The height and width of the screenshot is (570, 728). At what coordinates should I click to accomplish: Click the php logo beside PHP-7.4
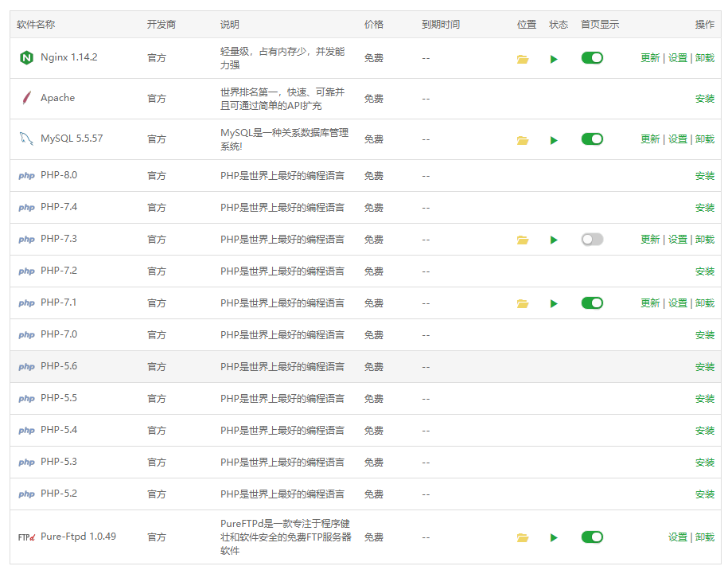tap(26, 207)
